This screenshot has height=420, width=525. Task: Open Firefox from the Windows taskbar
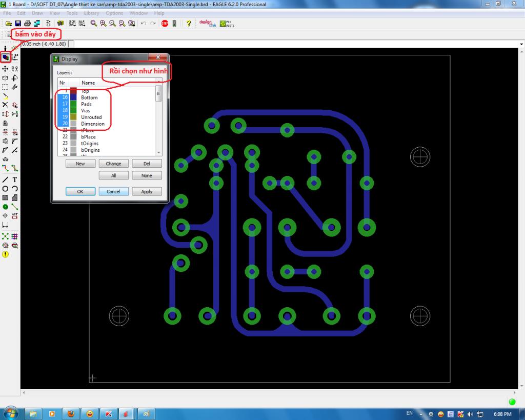tap(71, 413)
